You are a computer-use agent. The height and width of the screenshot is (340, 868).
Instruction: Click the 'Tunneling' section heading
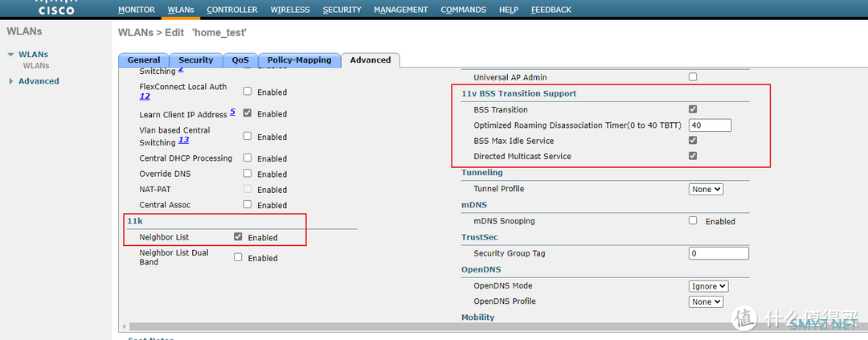[482, 173]
